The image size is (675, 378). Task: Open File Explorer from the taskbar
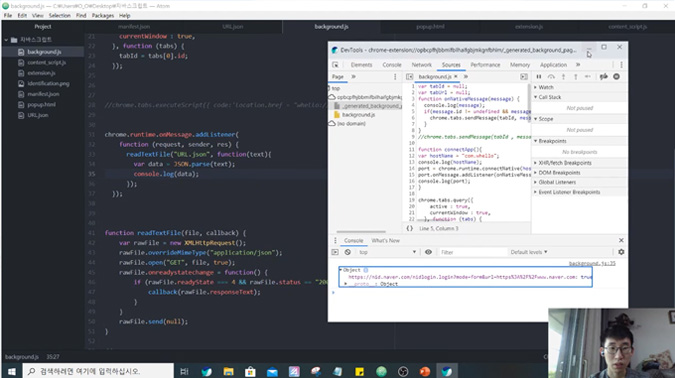pos(228,371)
